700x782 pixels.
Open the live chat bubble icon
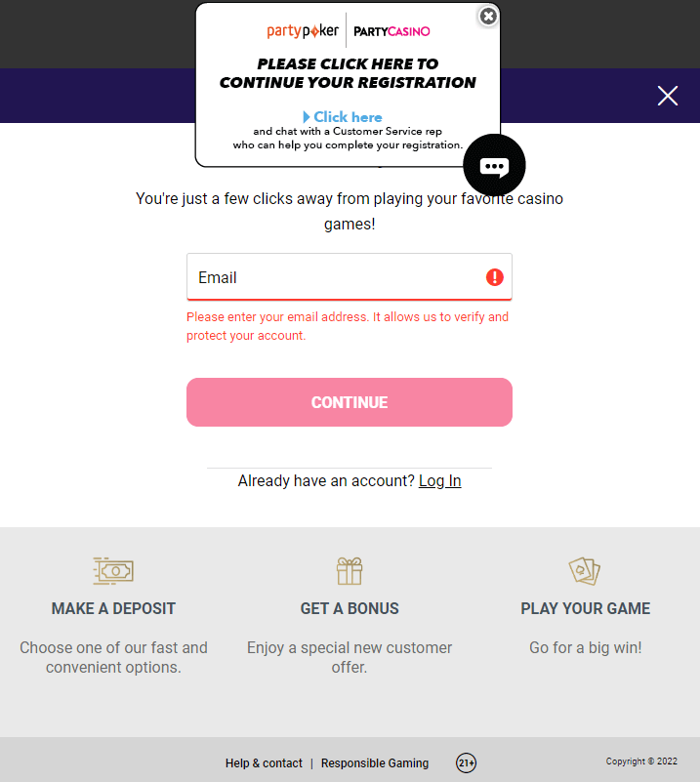[x=494, y=166]
